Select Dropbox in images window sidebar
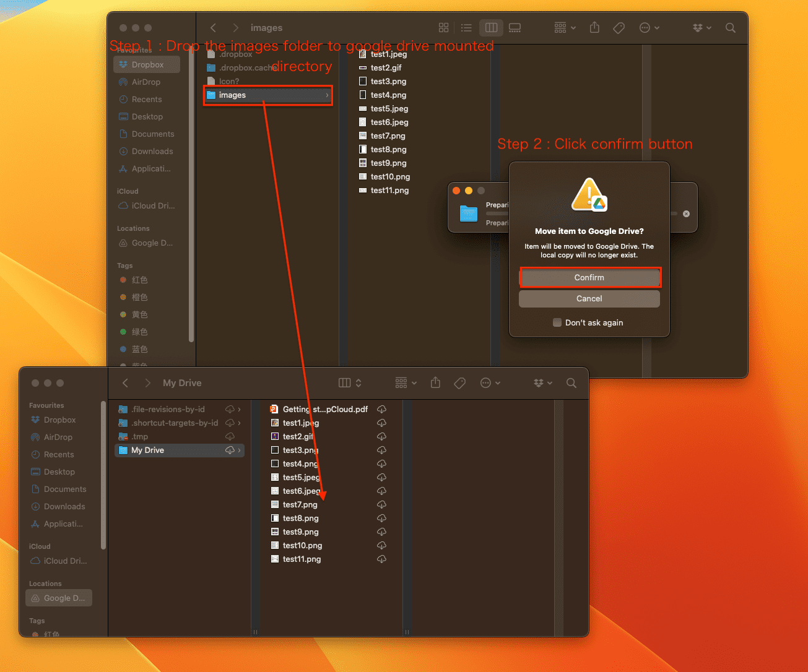The image size is (808, 672). (147, 64)
